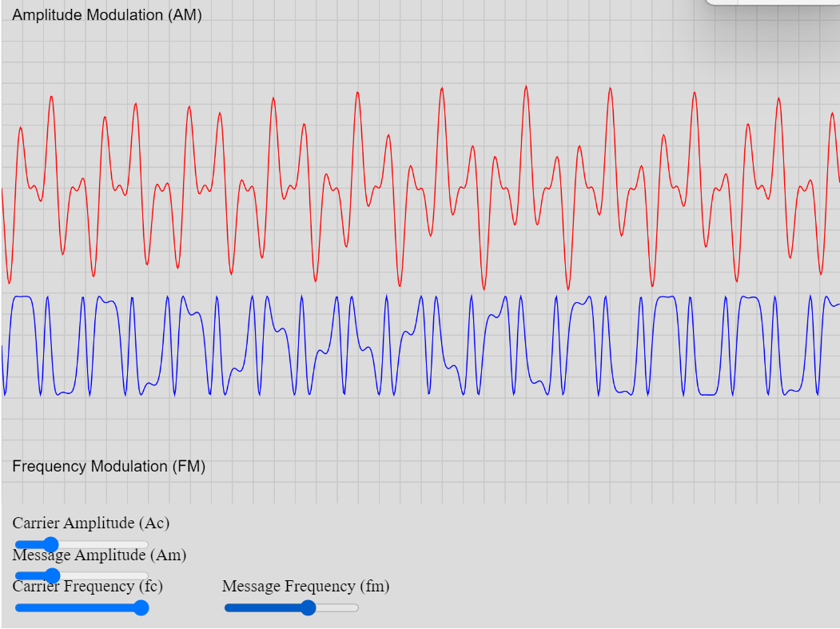Click filled blue part of Message Amplitude slider

(x=30, y=576)
